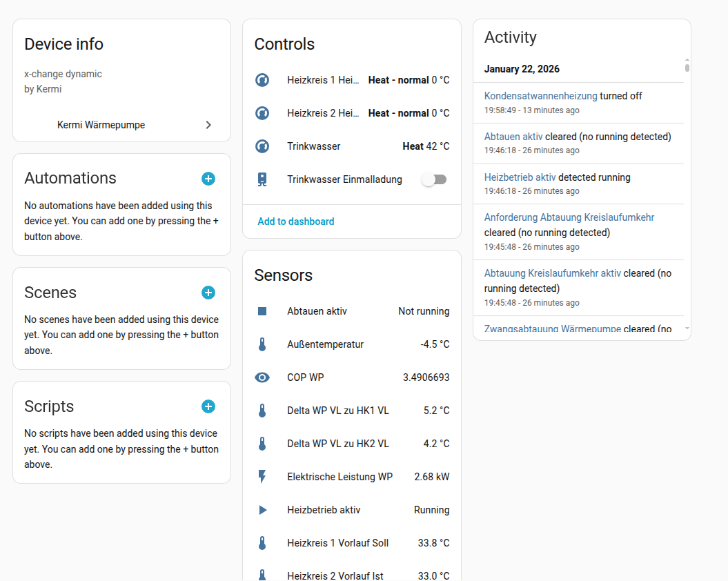Open Anforderung Abtauung Kreislaufumkehr link
Screen dimensions: 728x581
click(x=569, y=217)
